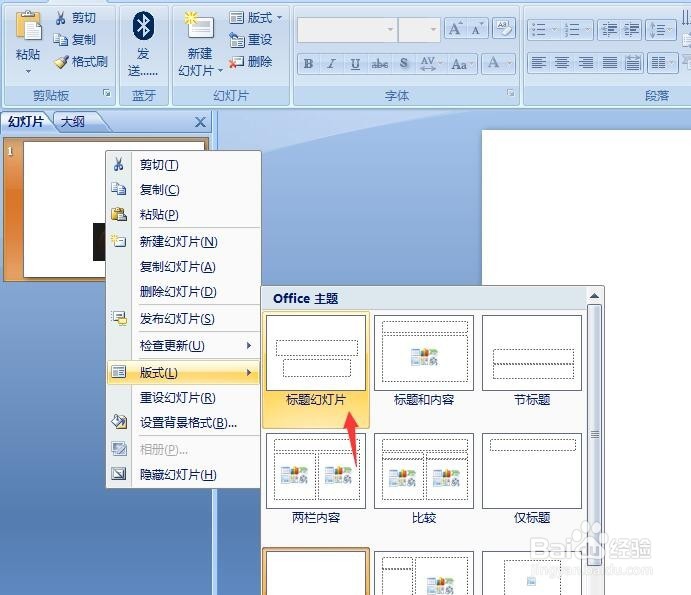Open the Layout submenu in the context menu
The image size is (691, 595).
point(183,372)
